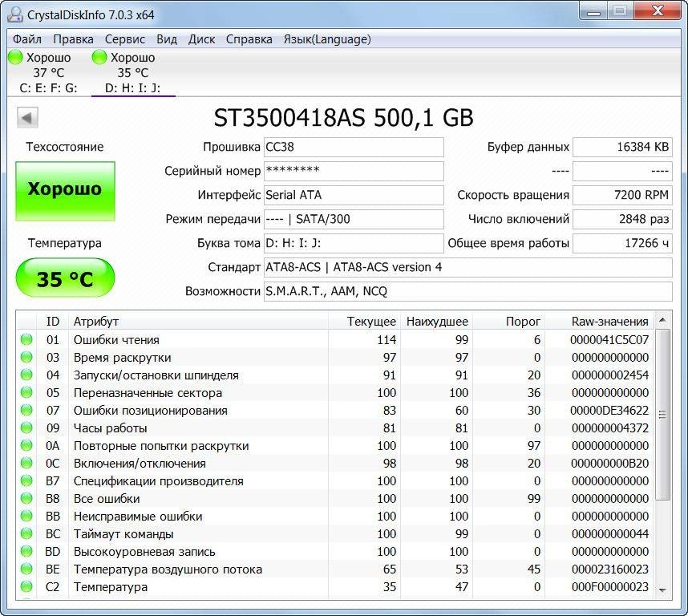The width and height of the screenshot is (688, 616).
Task: Click the status circle for Часы работы
Action: pos(26,428)
